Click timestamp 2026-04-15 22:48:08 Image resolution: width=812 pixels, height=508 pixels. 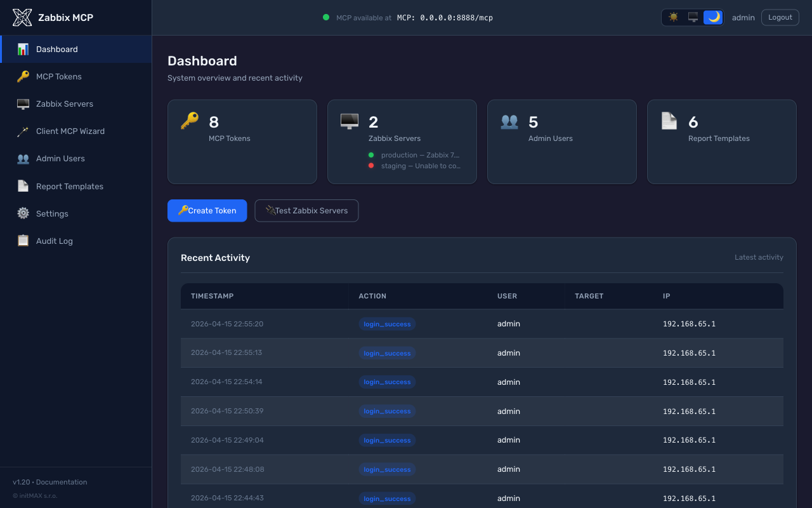pyautogui.click(x=227, y=469)
